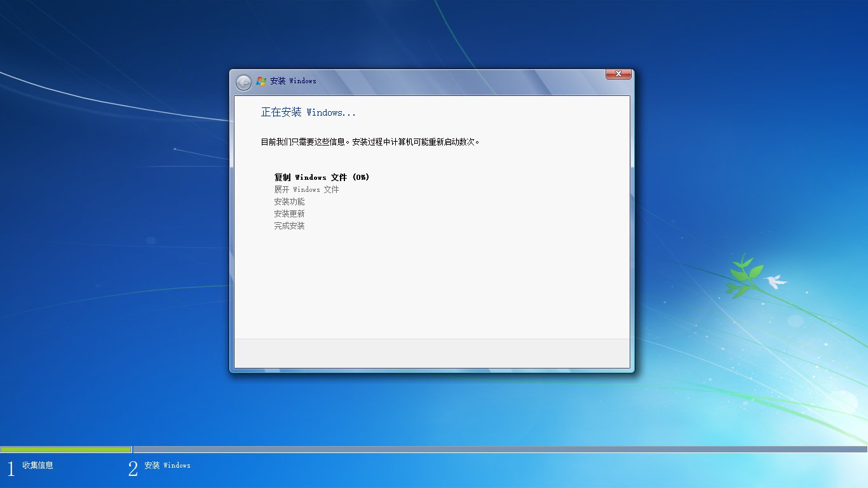This screenshot has height=488, width=868.
Task: Select the bold 复制 Windows 文件 (0%) step
Action: [x=321, y=177]
